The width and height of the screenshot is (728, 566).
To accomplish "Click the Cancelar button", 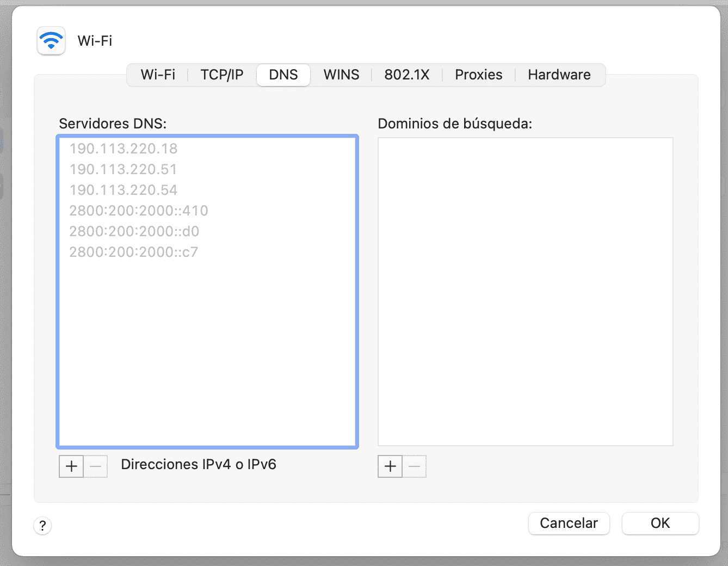I will pos(569,523).
